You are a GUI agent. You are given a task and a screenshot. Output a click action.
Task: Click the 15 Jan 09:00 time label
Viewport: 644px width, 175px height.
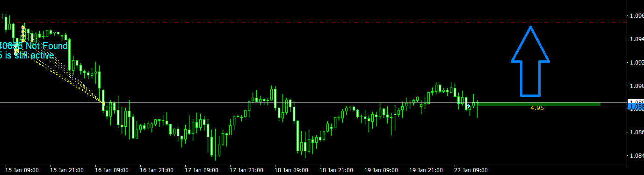[22, 170]
